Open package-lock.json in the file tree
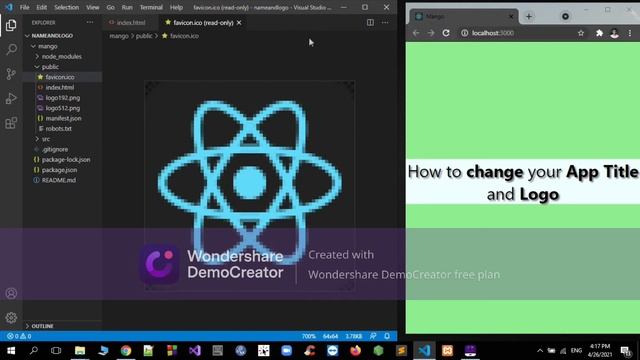The width and height of the screenshot is (640, 360). (x=66, y=160)
